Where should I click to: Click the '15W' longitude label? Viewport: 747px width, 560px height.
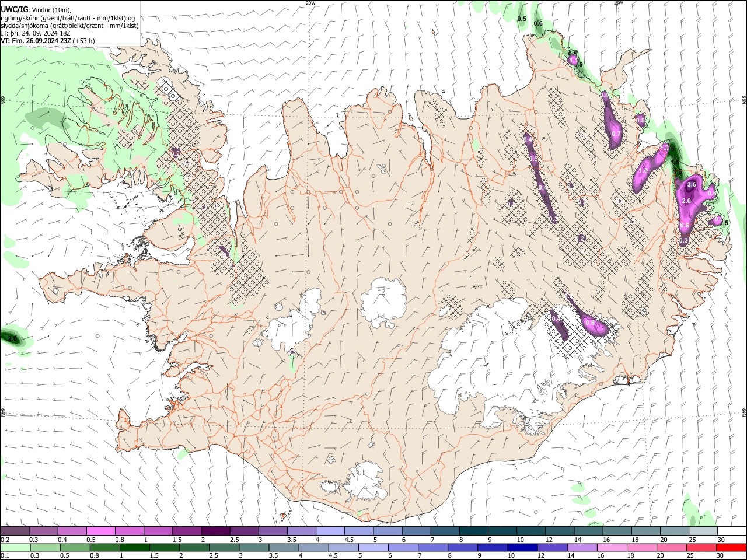tap(618, 3)
